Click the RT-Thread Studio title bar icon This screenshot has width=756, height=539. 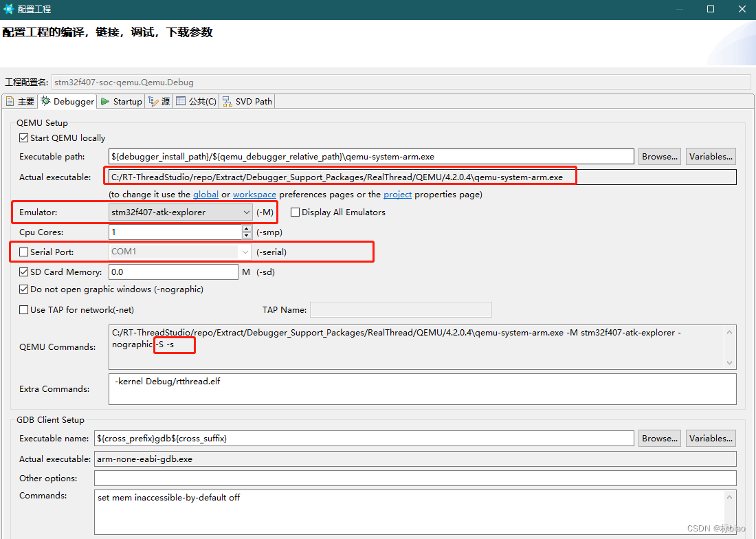coord(10,9)
